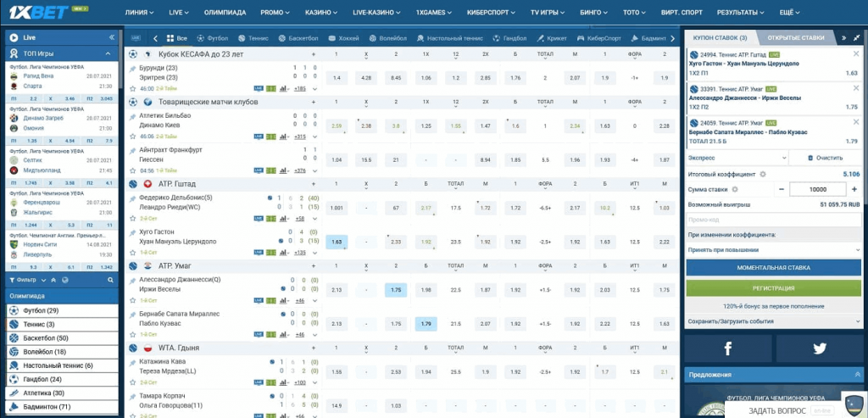Click the Twitter bird icon button

click(x=819, y=348)
